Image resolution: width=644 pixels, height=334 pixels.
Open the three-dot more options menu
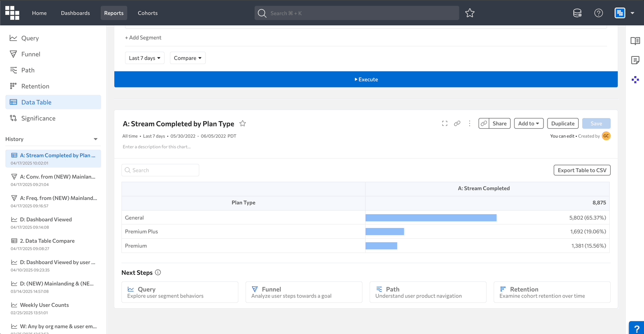pyautogui.click(x=470, y=123)
